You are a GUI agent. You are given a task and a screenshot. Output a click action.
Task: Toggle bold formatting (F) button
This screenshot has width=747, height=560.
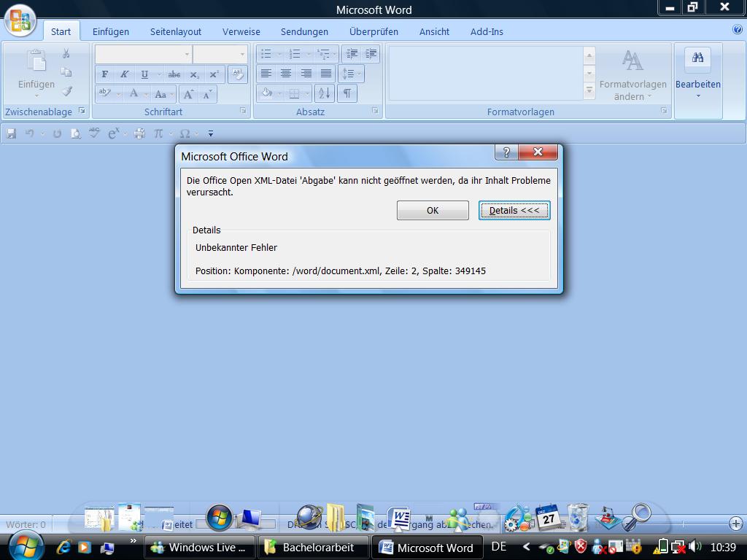tap(105, 74)
